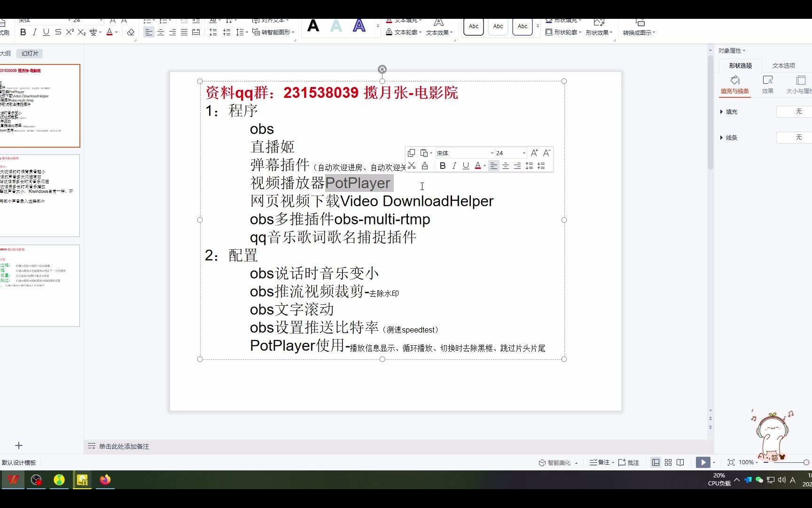Click fit-to-window icon in status bar
Screen dimensions: 812x508
[731, 463]
